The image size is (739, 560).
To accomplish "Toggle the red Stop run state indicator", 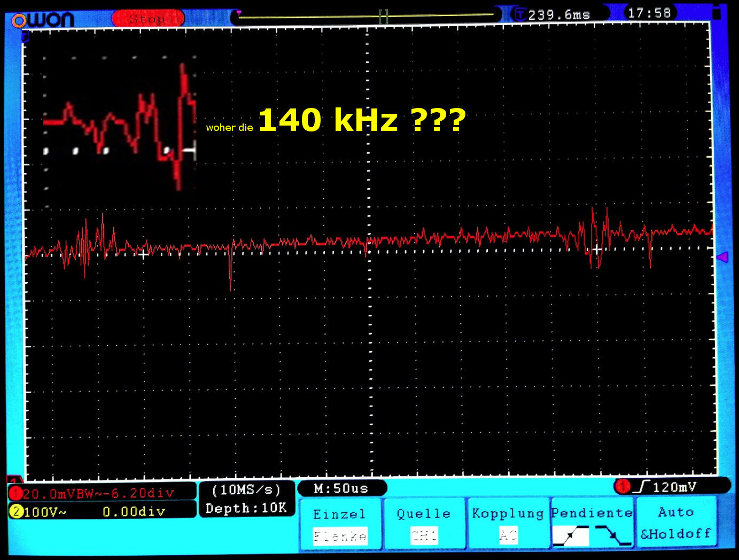I will pos(148,19).
